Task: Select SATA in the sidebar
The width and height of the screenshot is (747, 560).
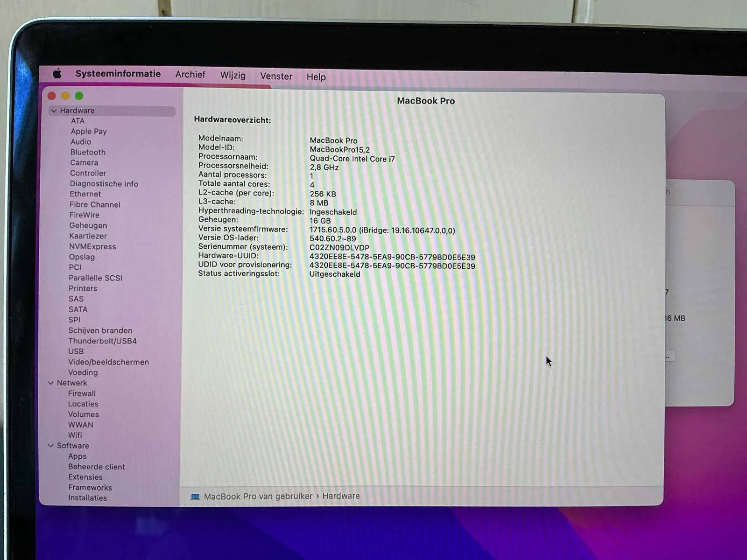Action: click(x=78, y=309)
